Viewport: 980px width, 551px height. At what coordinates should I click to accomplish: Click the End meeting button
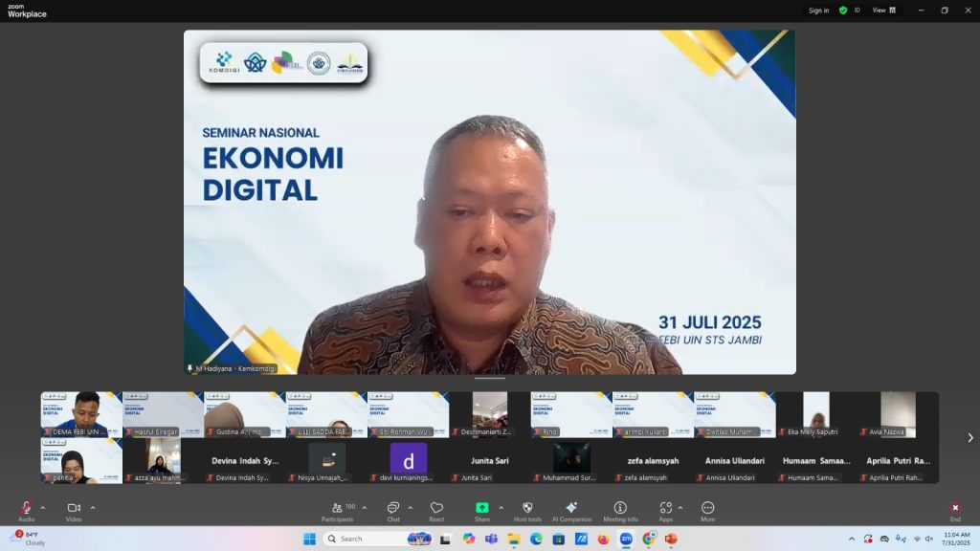[954, 509]
